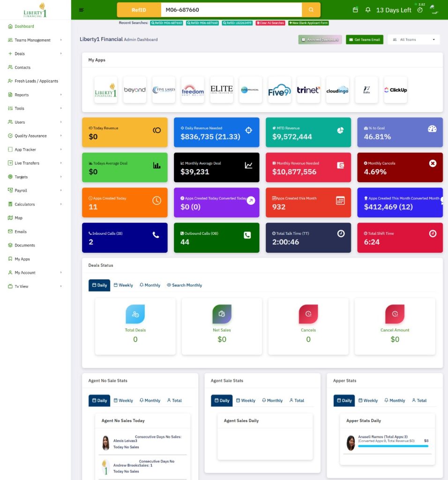Click the search magnifier button
The image size is (448, 480).
click(x=311, y=10)
